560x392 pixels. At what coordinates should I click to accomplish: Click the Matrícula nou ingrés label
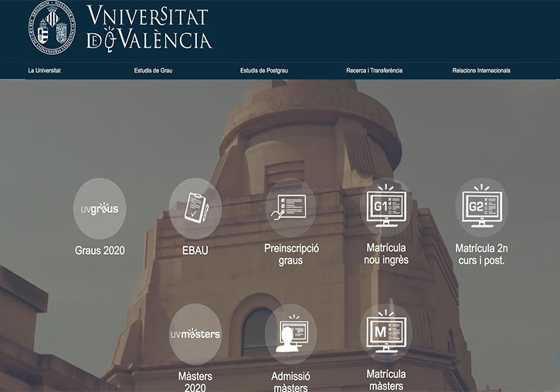tap(386, 254)
